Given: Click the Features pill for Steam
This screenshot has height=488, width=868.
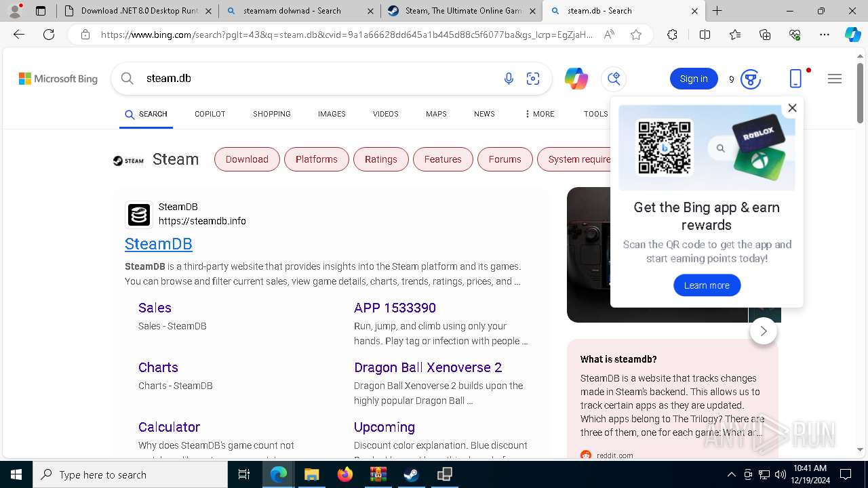Looking at the screenshot, I should (443, 159).
